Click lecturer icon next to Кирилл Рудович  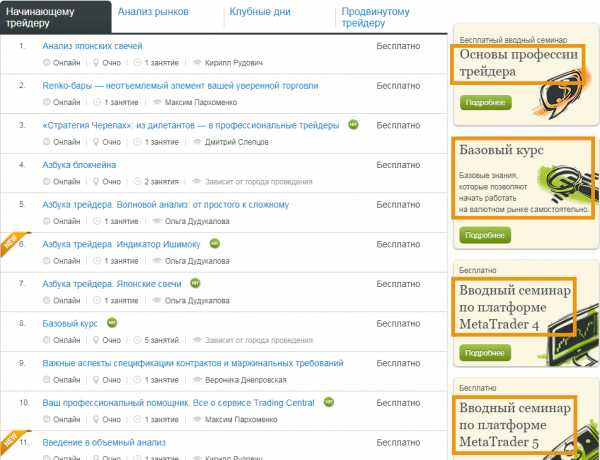click(x=197, y=62)
